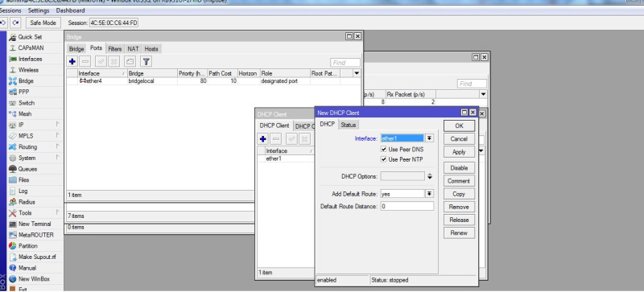Viewport: 644px width, 292px height.
Task: Open Switch in the sidebar
Action: [x=27, y=103]
